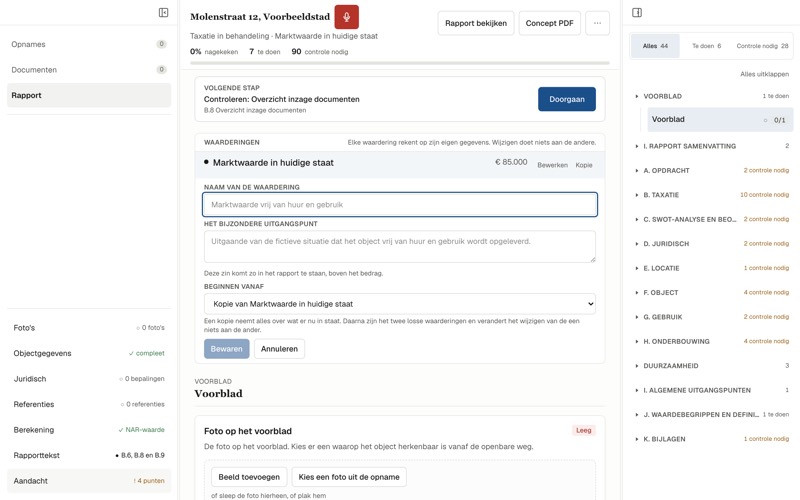Click Bewerken for Marktwaarde in huidige staat

coord(552,165)
